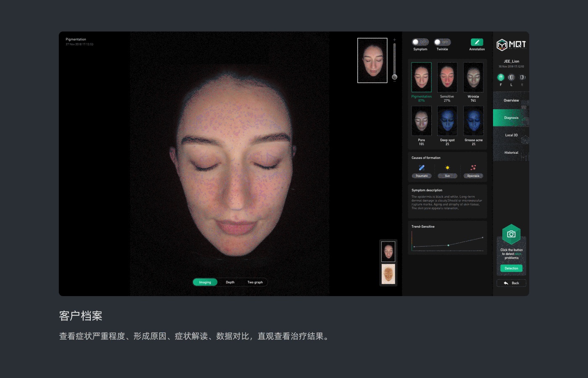Select the Wrinkle face thumbnail

pos(473,77)
